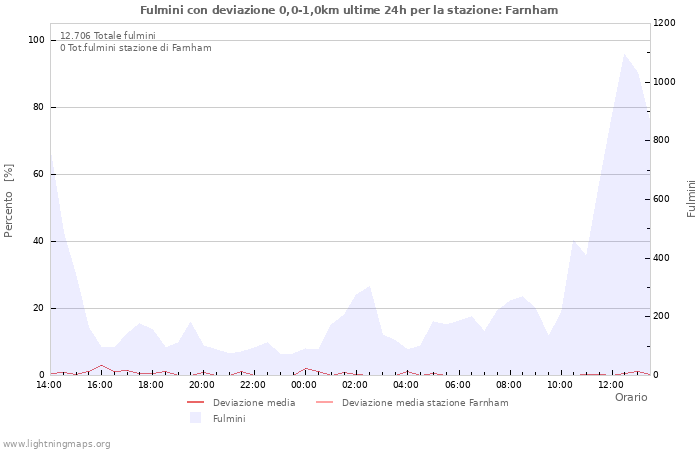This screenshot has height=450, width=700.
Task: Select the Fulmini lavender legend swatch
Action: coord(195,418)
